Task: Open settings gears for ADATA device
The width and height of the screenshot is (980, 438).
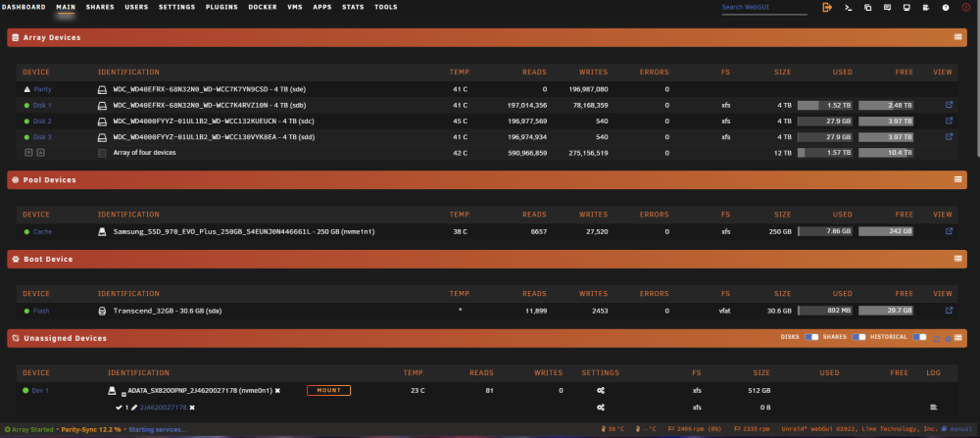Action: (601, 391)
